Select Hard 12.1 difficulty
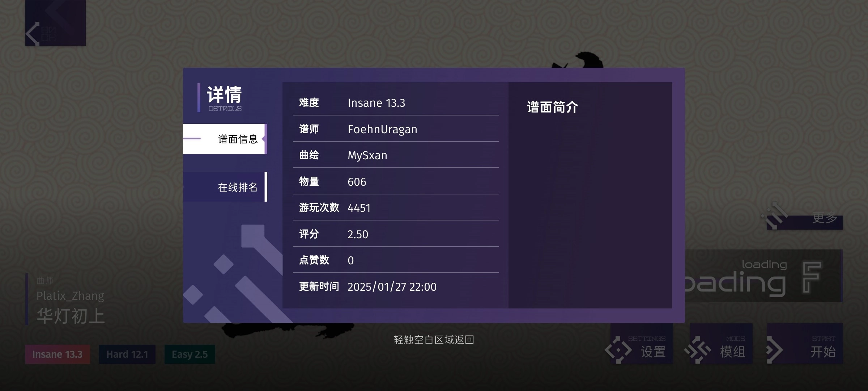This screenshot has width=868, height=391. pyautogui.click(x=127, y=354)
